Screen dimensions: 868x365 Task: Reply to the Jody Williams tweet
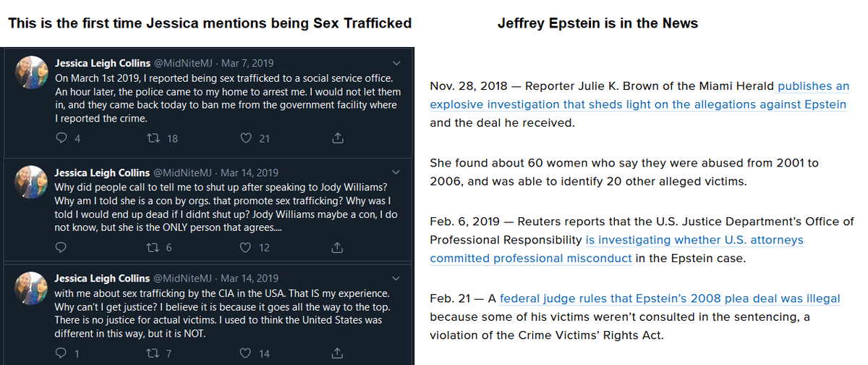pos(61,248)
